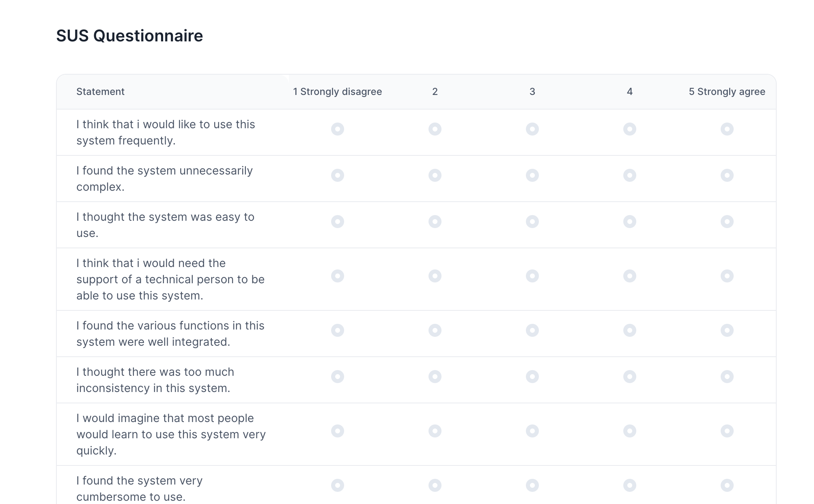Click the '1 Strongly disagree' column header
814x504 pixels.
point(338,92)
